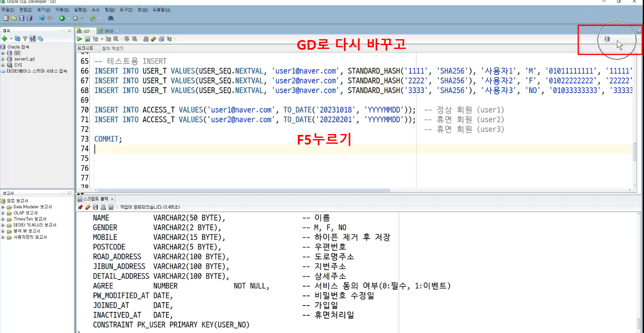644x333 pixels.
Task: Open forward navigation history dropdown
Action: point(82,18)
